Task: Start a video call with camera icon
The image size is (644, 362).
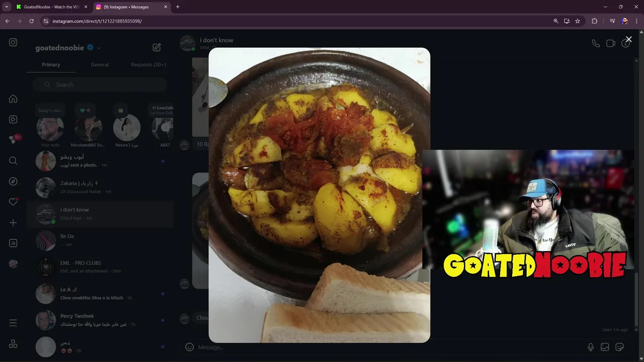Action: pyautogui.click(x=611, y=43)
